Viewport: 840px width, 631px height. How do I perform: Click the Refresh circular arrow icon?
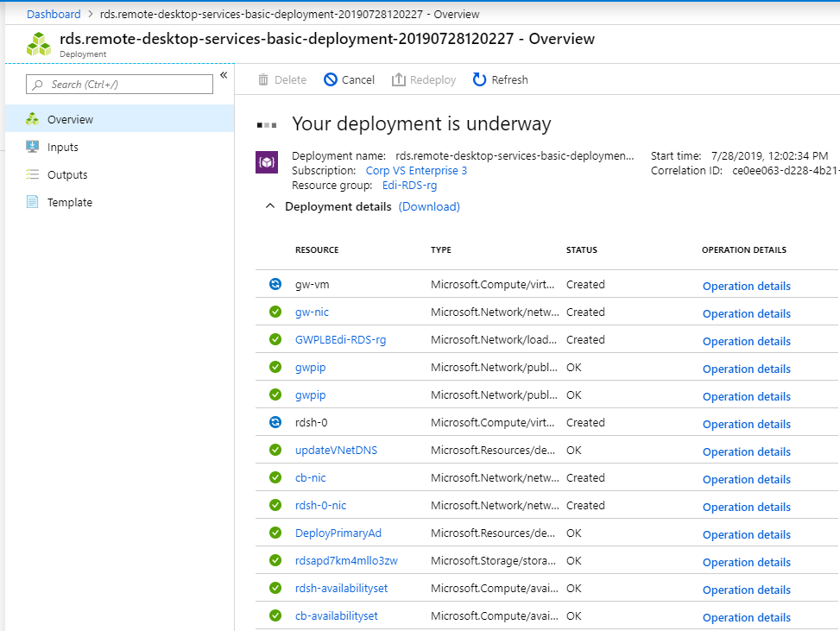pyautogui.click(x=479, y=79)
